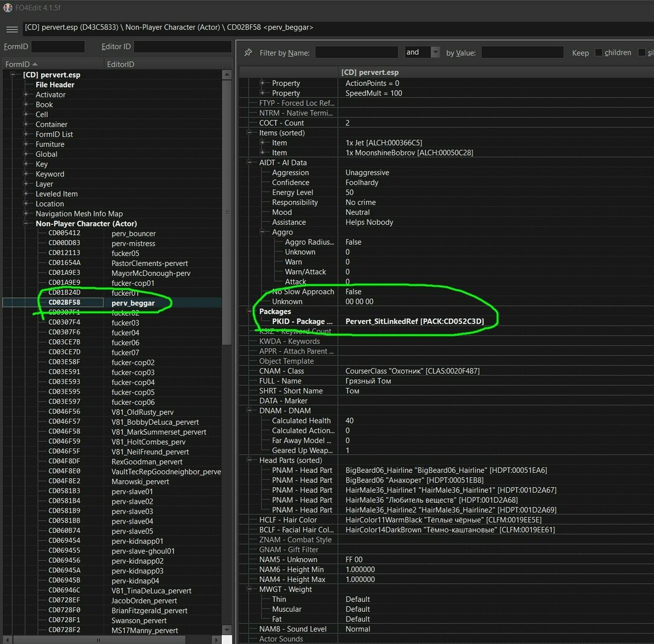Click the tree vertical scrollbar up arrow

pyautogui.click(x=227, y=75)
